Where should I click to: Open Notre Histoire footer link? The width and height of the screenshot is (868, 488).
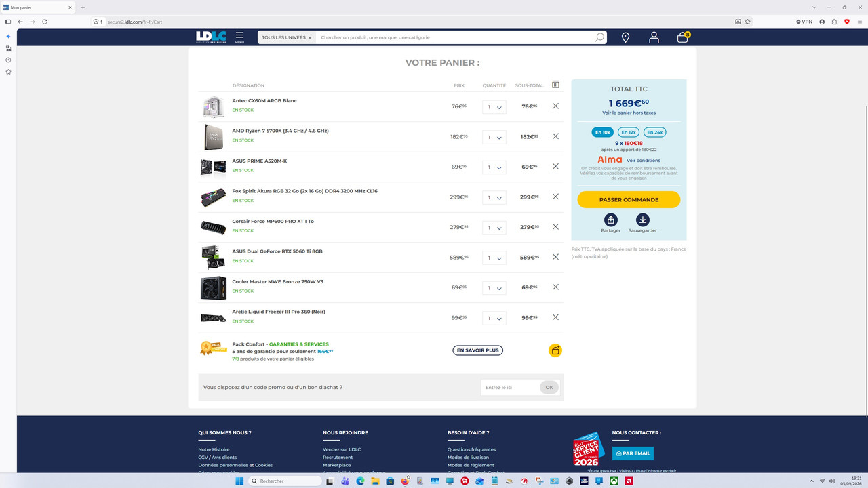(214, 449)
